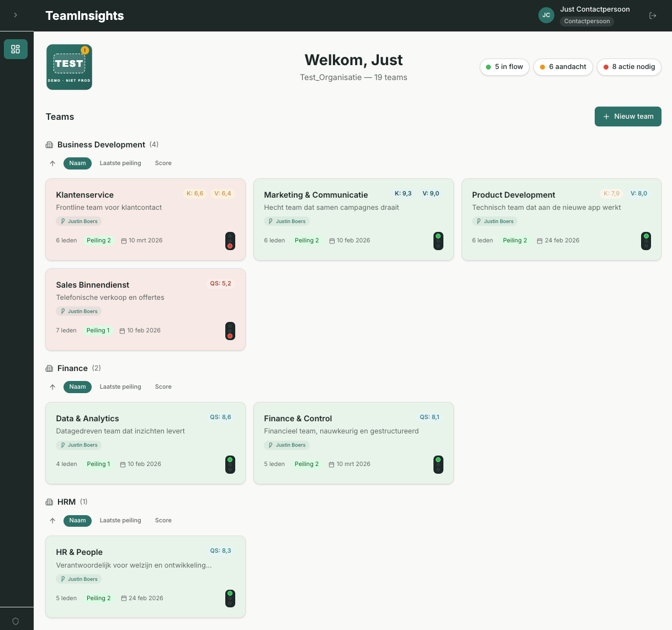
Task: Click Peiling 1 badge on Data & Analytics
Action: pos(98,464)
